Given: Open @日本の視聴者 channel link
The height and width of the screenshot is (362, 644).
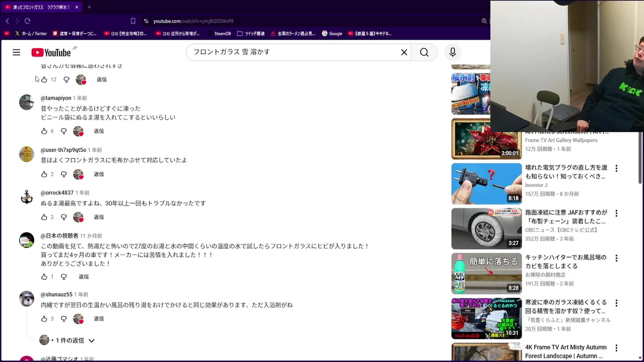Looking at the screenshot, I should point(59,236).
